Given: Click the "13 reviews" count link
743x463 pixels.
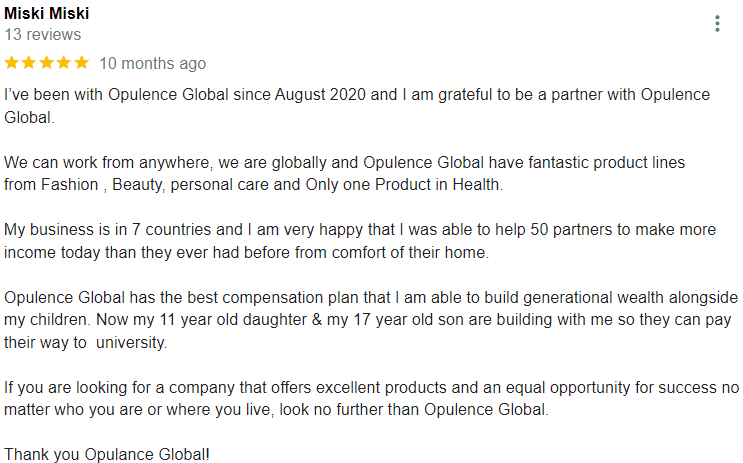Looking at the screenshot, I should pos(43,35).
